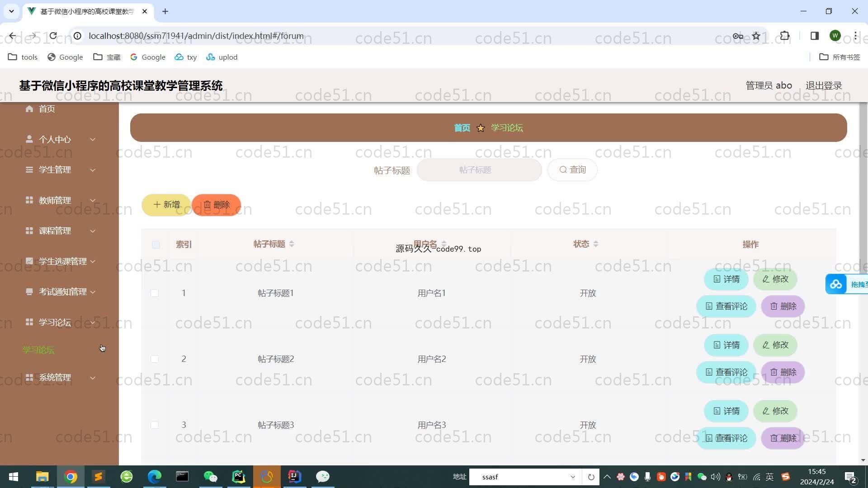Click purple 删除 for 帖子标题3
Image resolution: width=868 pixels, height=488 pixels.
point(783,438)
